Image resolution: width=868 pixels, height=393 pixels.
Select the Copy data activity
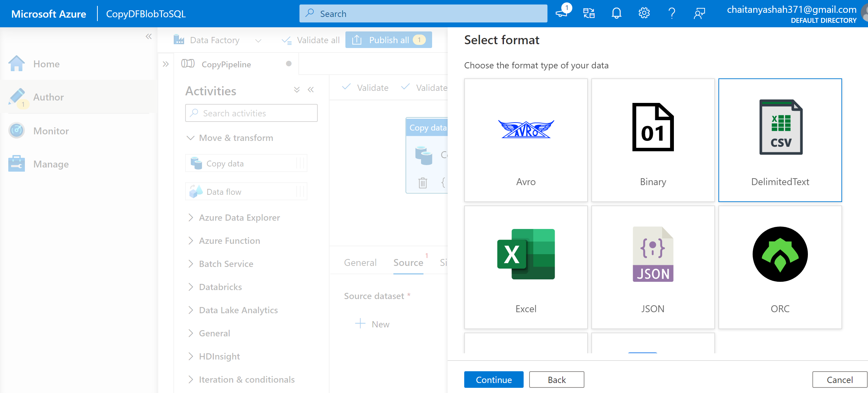coord(246,163)
